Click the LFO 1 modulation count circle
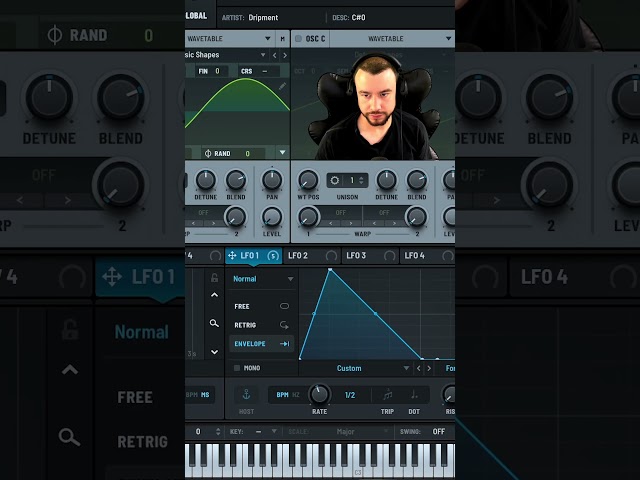The image size is (640, 480). pyautogui.click(x=273, y=256)
